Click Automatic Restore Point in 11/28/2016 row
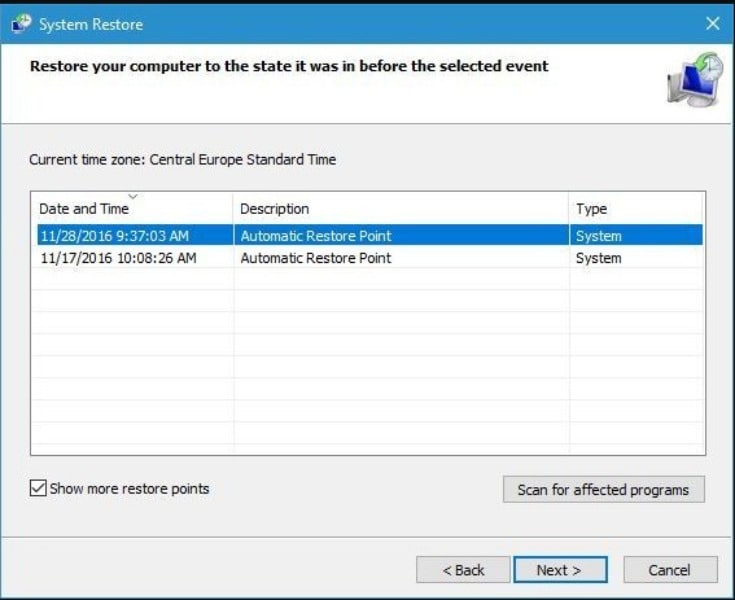Viewport: 735px width, 600px height. pyautogui.click(x=315, y=235)
